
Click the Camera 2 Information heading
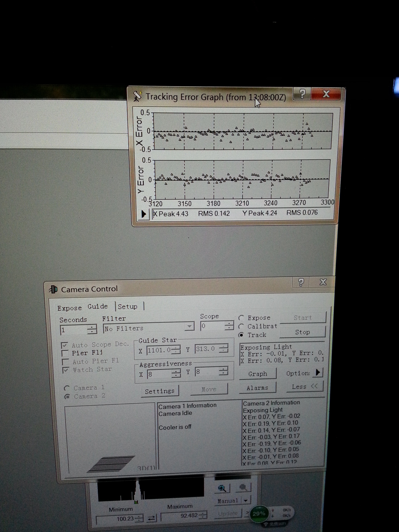271,403
